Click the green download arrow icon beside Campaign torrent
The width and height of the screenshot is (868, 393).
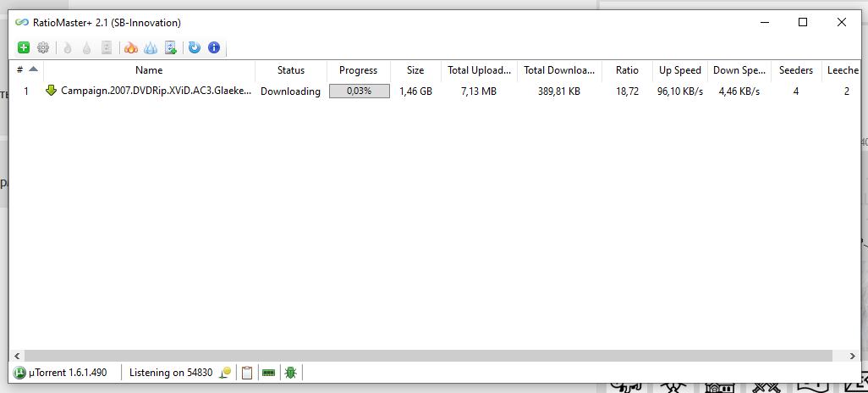coord(52,91)
